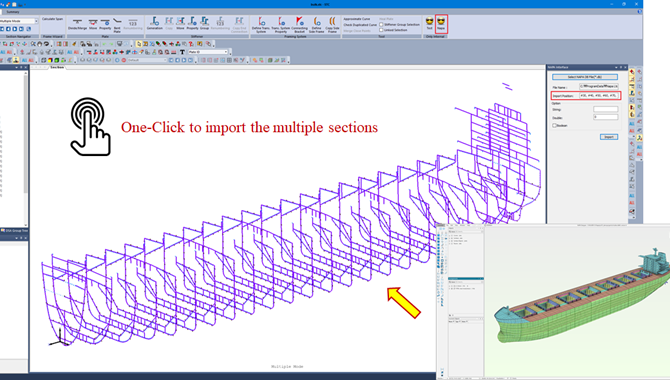Check the Boolean option checkbox
The image size is (670, 380).
pos(554,125)
